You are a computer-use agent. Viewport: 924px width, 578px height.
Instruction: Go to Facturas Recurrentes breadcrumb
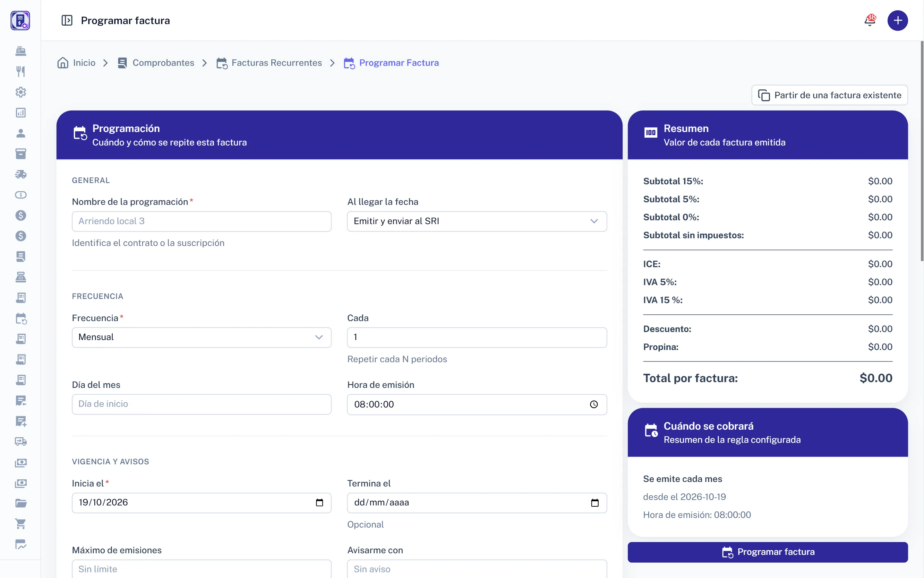(277, 63)
